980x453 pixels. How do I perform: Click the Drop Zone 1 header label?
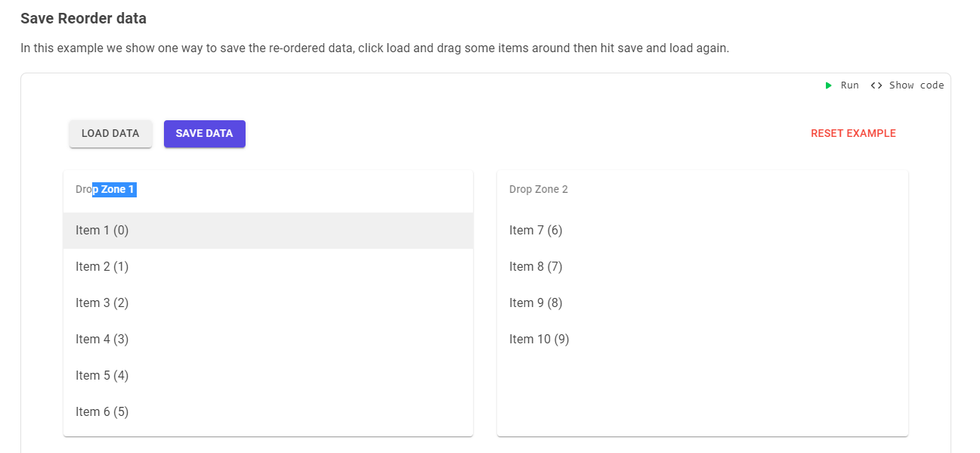point(104,189)
